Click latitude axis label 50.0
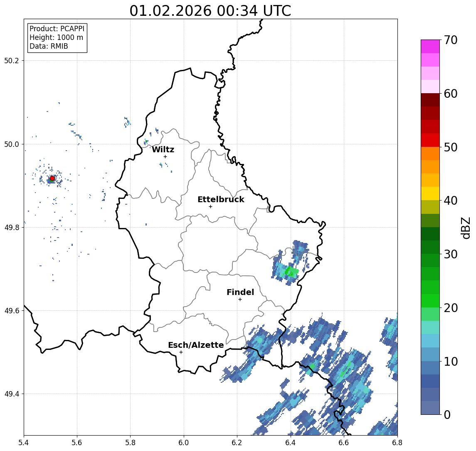Viewport: 476px width, 451px height. click(12, 144)
